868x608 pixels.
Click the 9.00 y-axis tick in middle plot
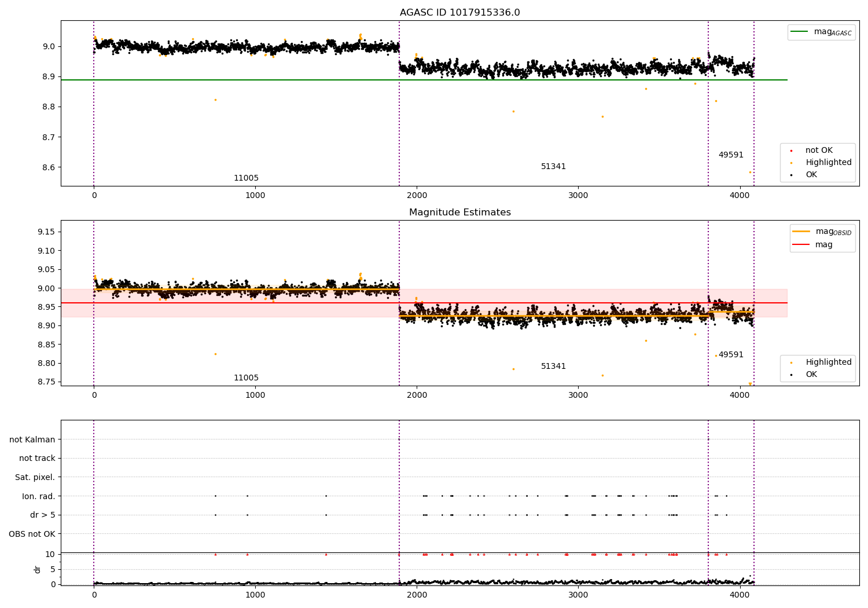tap(46, 288)
